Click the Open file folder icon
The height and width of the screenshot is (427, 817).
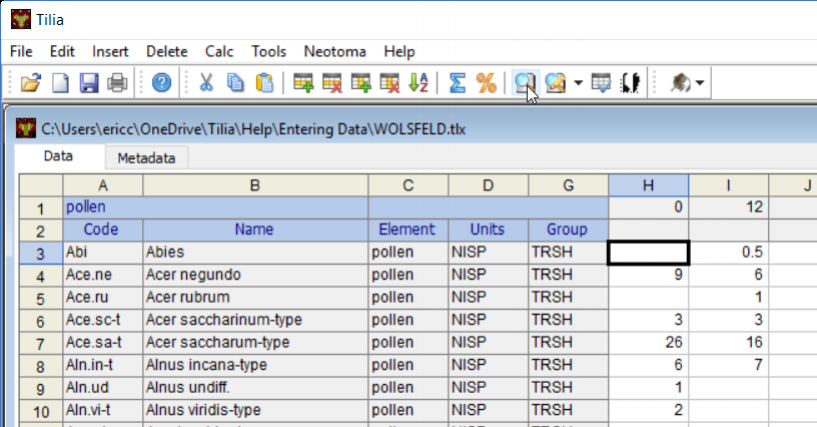point(31,83)
